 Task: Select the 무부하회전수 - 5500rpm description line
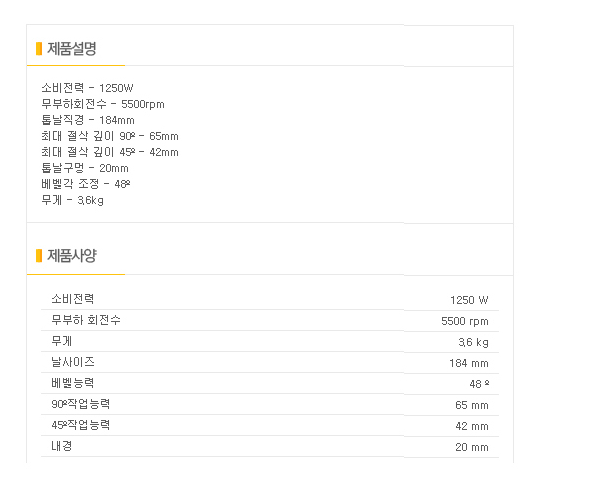pos(103,104)
